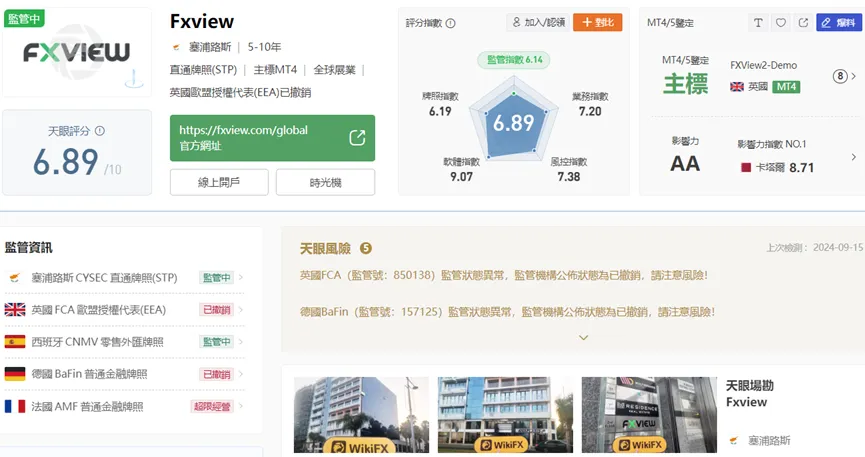Open the 影響力 details arrow
Viewport: 865px width, 457px height.
coord(853,157)
